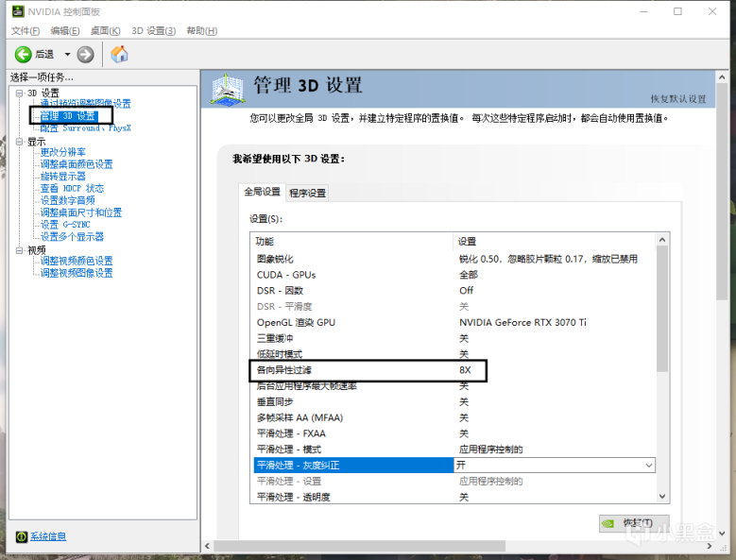Screen dimensions: 736x560
Task: Click the 功能 column header
Action: tap(352, 241)
